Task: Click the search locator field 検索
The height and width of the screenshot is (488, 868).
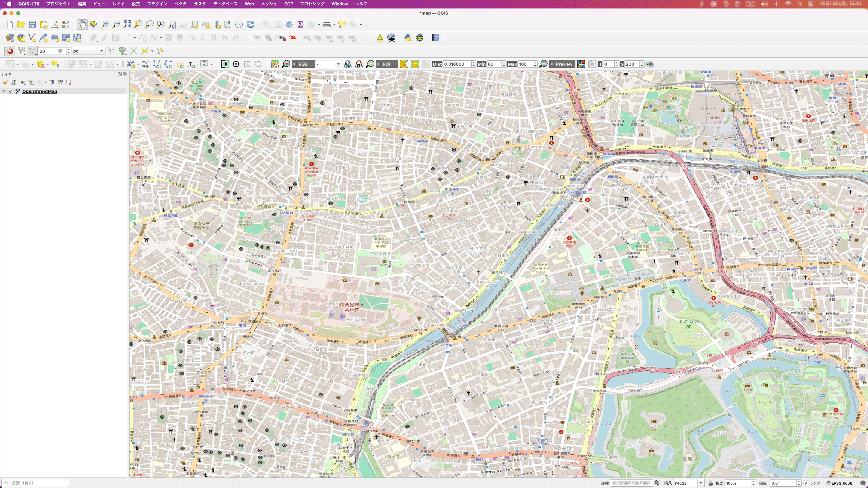Action: 35,483
